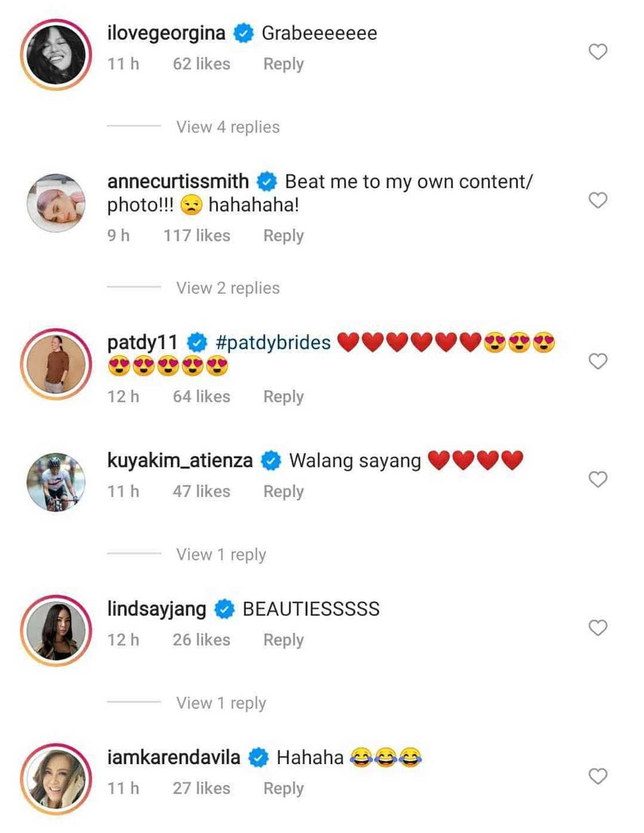Expand View 2 replies under annecurtissmith
This screenshot has width=644, height=833.
coord(228,288)
